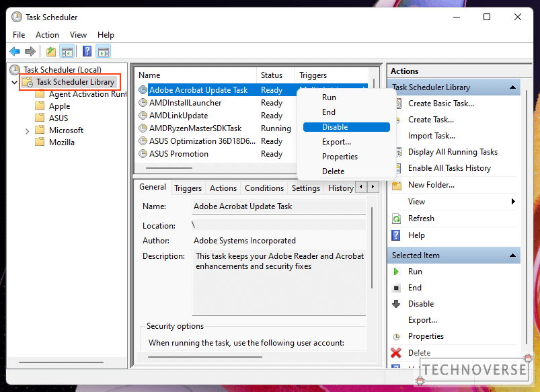Click the AMDRyzenMasterSDKTask clock icon

[143, 128]
